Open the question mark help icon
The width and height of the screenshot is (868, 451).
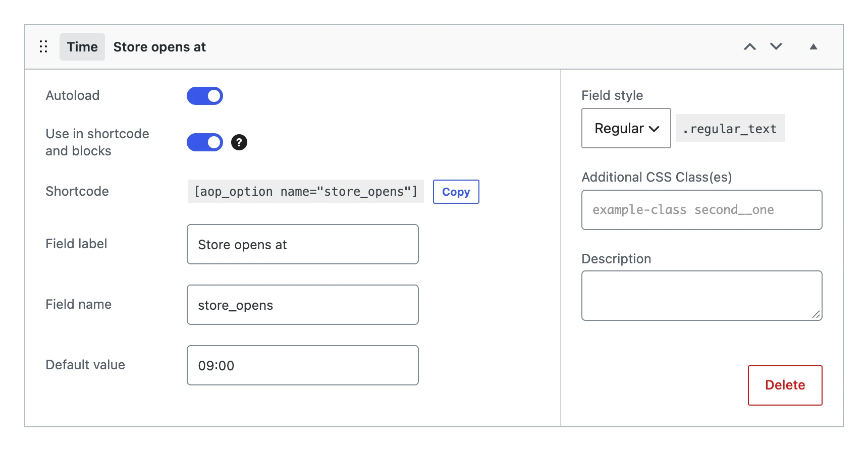click(x=239, y=142)
